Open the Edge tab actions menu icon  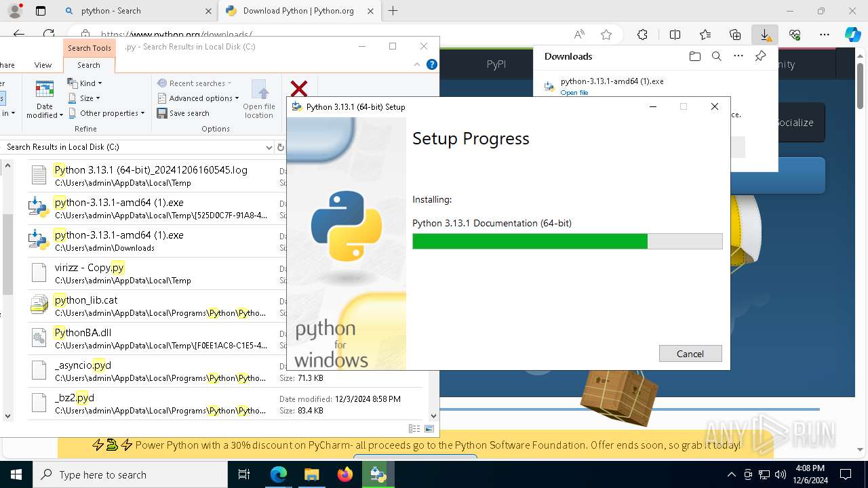coord(41,11)
